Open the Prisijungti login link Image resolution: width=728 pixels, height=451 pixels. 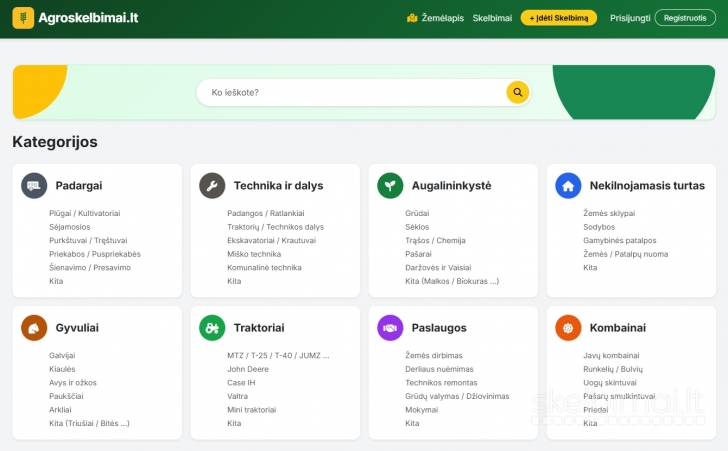[x=630, y=18]
